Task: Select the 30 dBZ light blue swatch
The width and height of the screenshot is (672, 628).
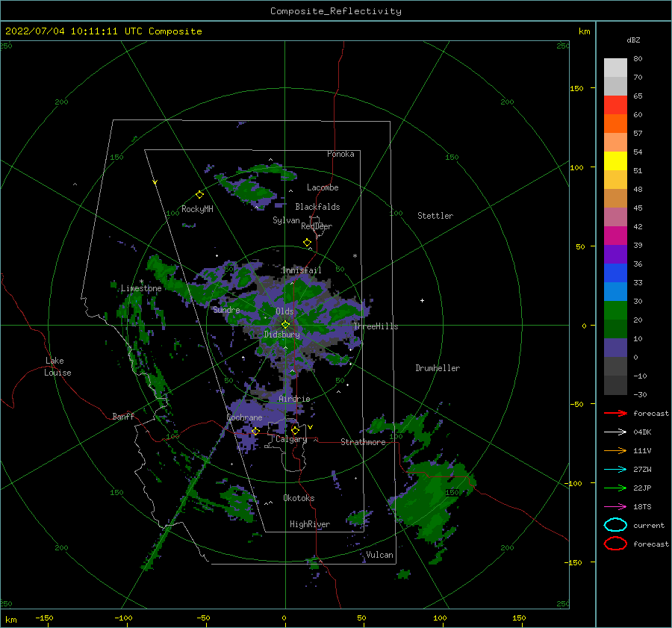Action: click(615, 291)
